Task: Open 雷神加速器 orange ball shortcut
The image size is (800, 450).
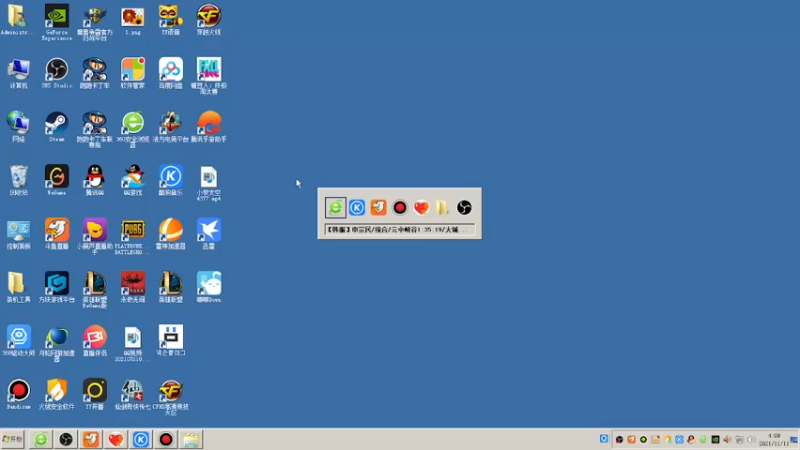Action: (x=171, y=232)
